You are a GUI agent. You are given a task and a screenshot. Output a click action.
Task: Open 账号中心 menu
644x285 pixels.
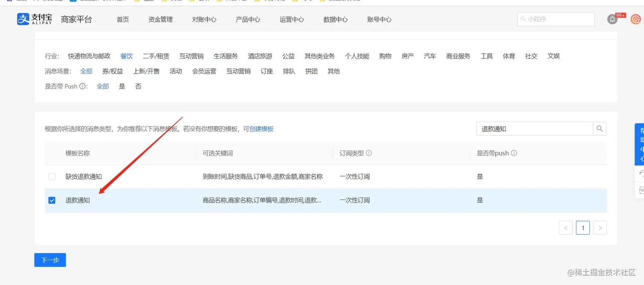pyautogui.click(x=379, y=20)
